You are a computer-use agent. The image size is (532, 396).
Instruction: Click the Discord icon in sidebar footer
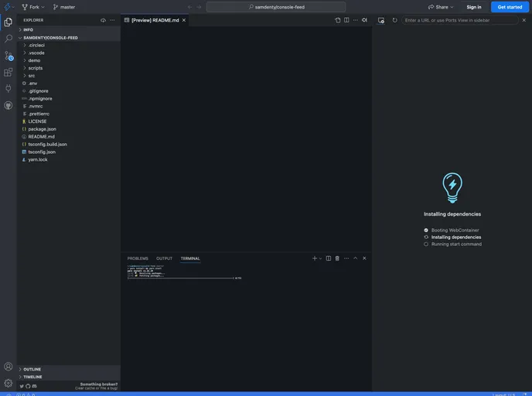[34, 386]
